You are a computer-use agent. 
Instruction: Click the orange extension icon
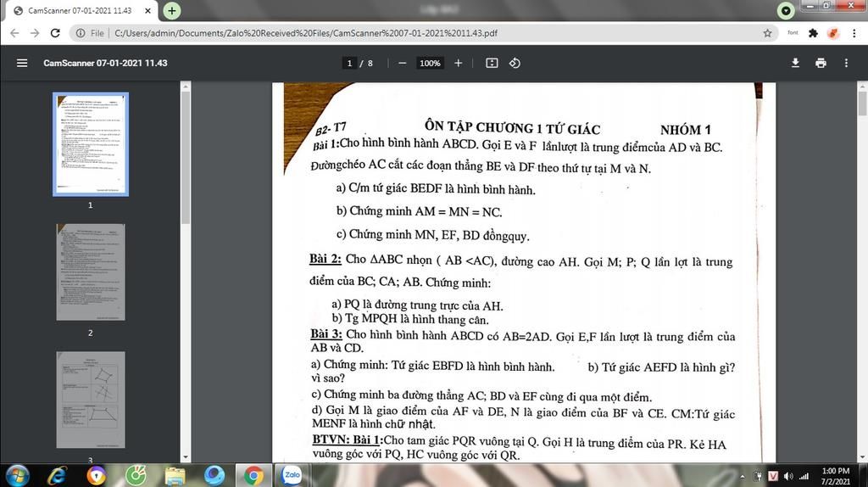tap(833, 33)
